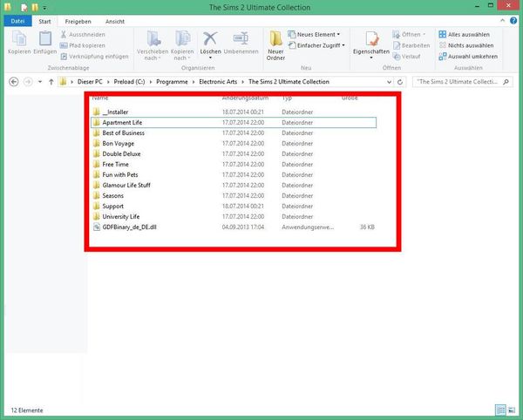Click new folder icon in title bar
523x420 pixels.
[35, 7]
